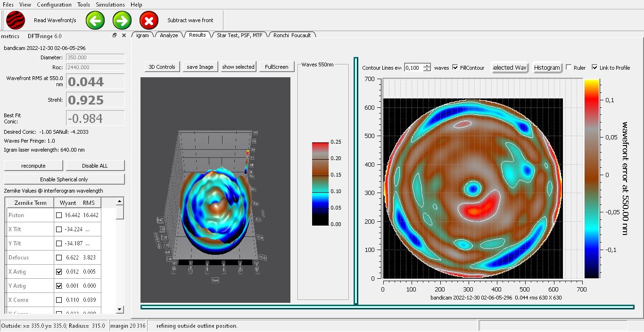Viewport: 644px width, 332px height.
Task: Click the recompute button
Action: coord(33,166)
